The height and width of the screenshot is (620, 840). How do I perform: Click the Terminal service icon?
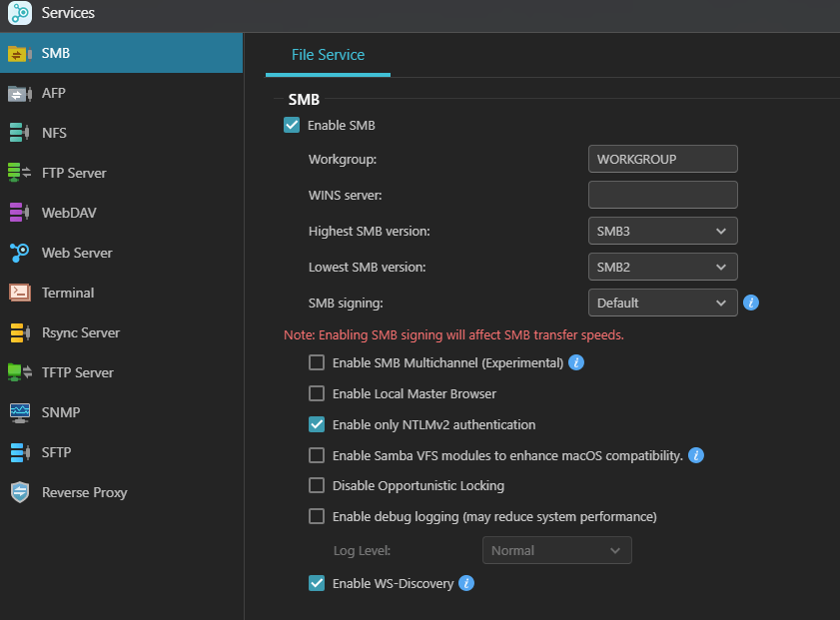20,293
